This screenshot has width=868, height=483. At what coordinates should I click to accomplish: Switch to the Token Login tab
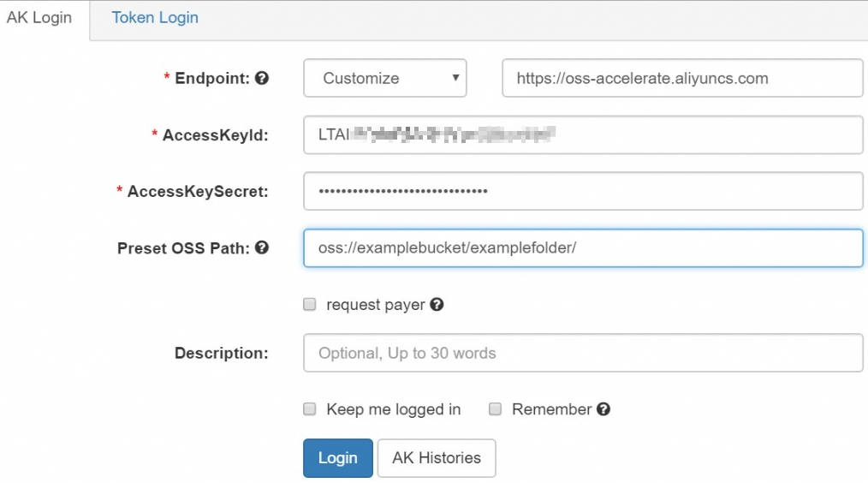click(155, 18)
